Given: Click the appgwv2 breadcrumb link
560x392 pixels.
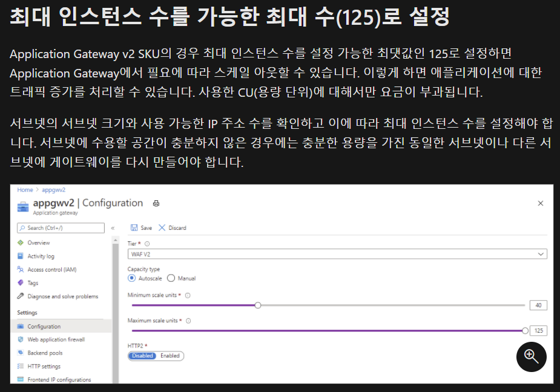Looking at the screenshot, I should (x=53, y=190).
